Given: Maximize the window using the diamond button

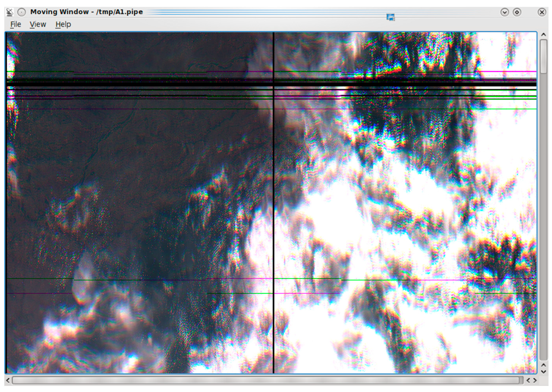Looking at the screenshot, I should (517, 12).
